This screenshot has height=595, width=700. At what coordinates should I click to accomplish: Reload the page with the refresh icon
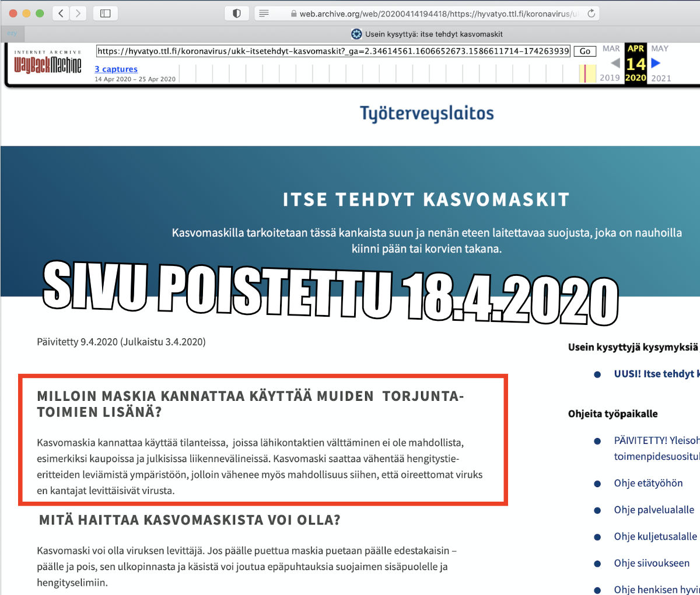pyautogui.click(x=591, y=13)
